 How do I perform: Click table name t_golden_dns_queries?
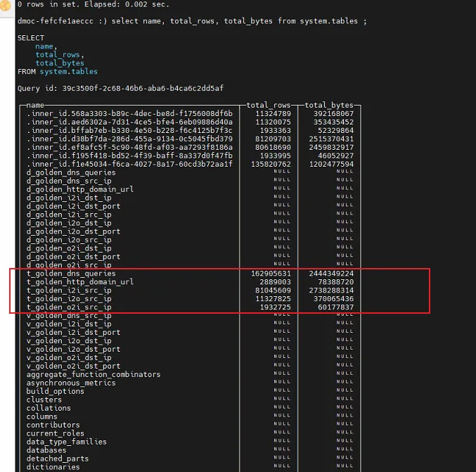pyautogui.click(x=71, y=274)
